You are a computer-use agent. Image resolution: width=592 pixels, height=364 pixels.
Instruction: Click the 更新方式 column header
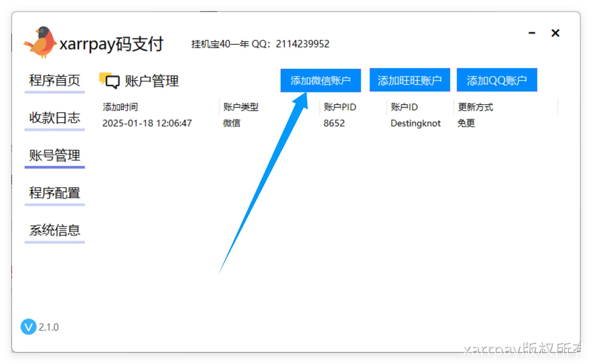tap(475, 107)
